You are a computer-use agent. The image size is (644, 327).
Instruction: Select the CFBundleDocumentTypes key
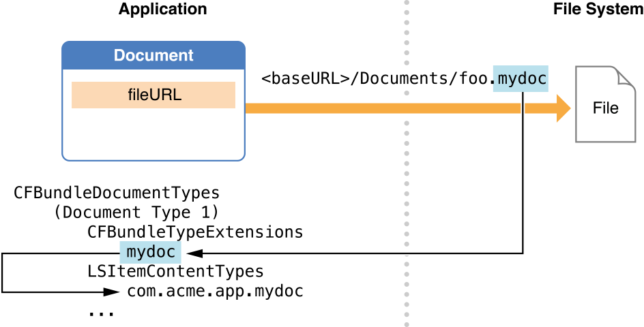tap(117, 192)
